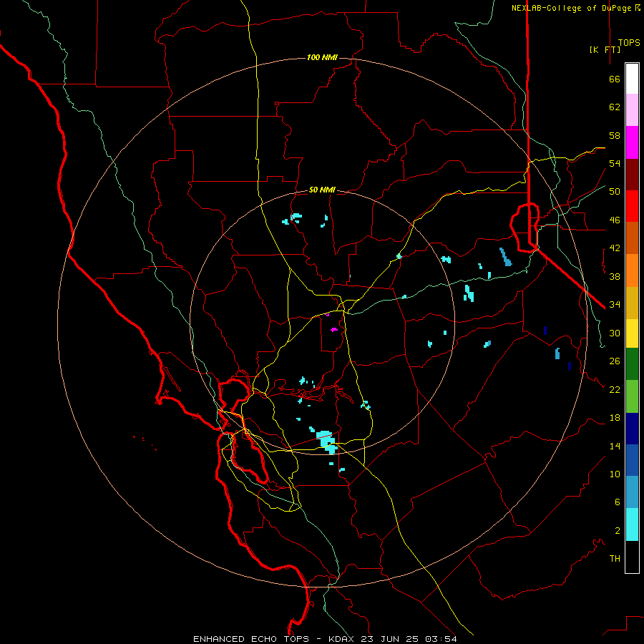Click the "TH" threshold label
Viewport: 644px width, 644px height.
(615, 559)
